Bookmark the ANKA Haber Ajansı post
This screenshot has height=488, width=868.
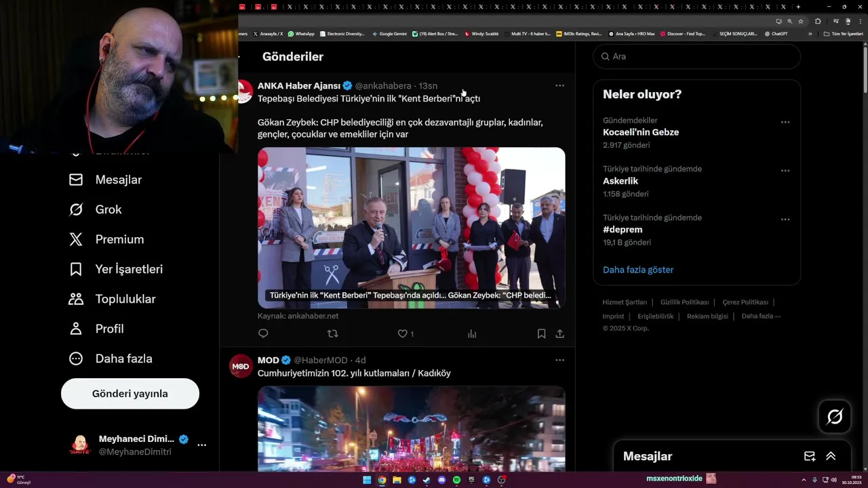click(541, 333)
